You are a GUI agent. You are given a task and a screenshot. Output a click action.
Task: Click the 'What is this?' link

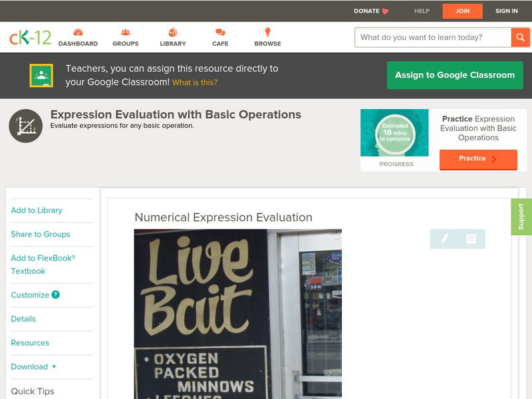[x=195, y=82]
